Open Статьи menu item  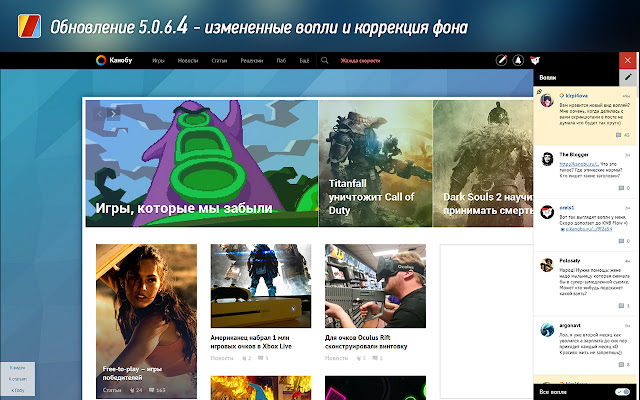[219, 60]
